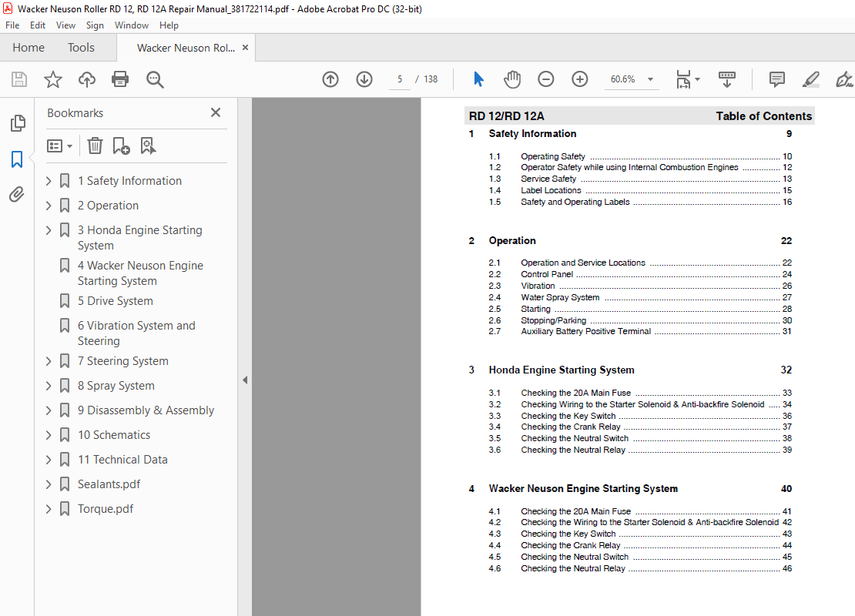The width and height of the screenshot is (855, 616).
Task: Click the page number input field
Action: 400,79
